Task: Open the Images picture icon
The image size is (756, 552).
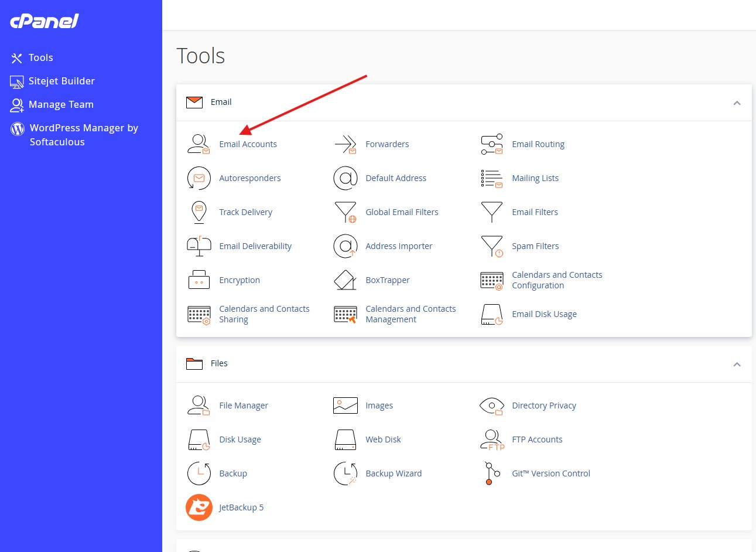Action: click(x=345, y=406)
